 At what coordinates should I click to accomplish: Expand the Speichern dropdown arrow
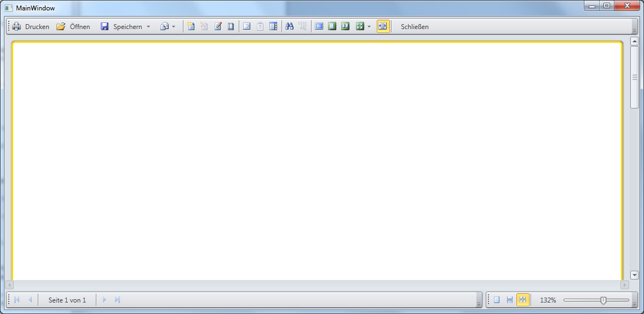(x=148, y=27)
